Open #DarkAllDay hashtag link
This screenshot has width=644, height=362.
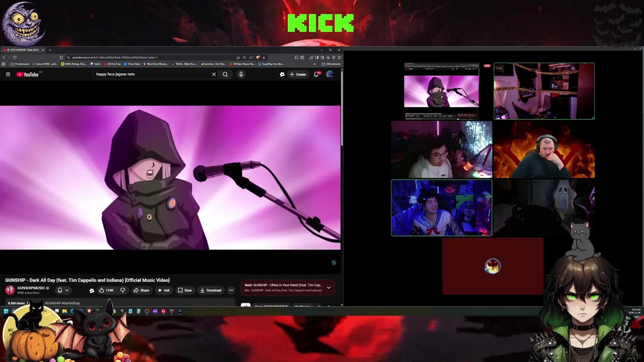pos(70,303)
